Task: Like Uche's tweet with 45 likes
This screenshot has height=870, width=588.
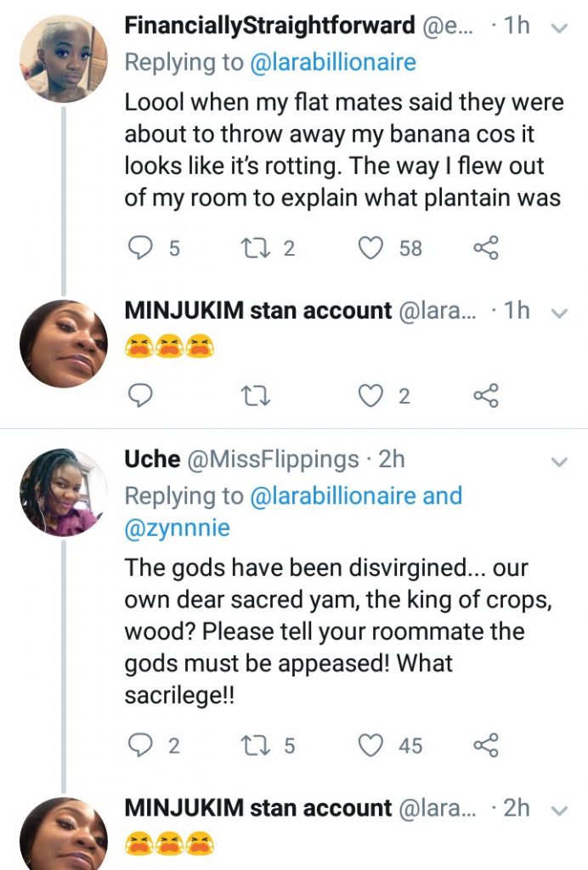Action: 370,745
